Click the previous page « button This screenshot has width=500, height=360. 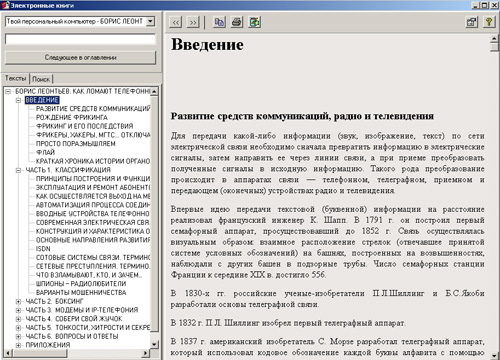[176, 22]
